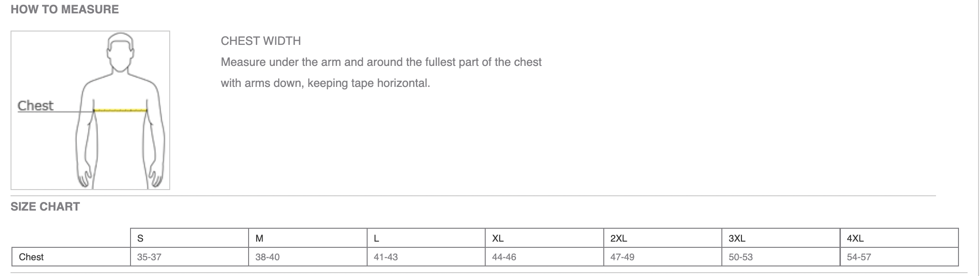Click the CHEST WIDTH title
The width and height of the screenshot is (980, 276).
coord(261,41)
